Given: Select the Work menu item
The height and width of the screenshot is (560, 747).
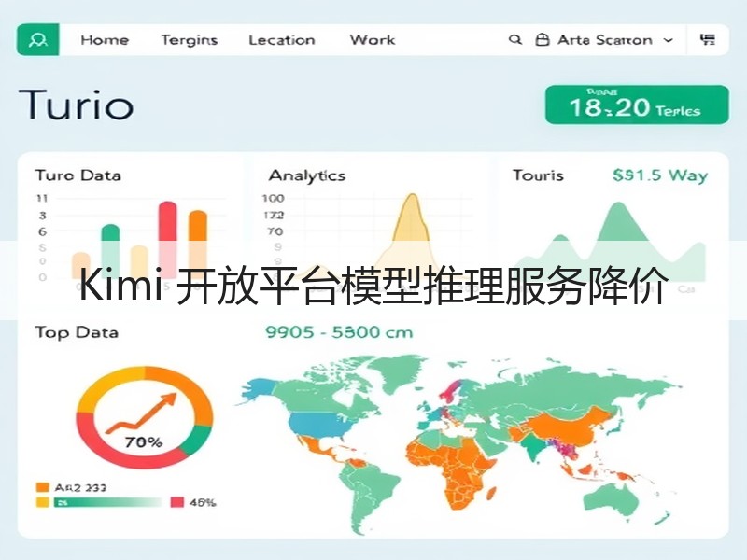Looking at the screenshot, I should tap(373, 40).
